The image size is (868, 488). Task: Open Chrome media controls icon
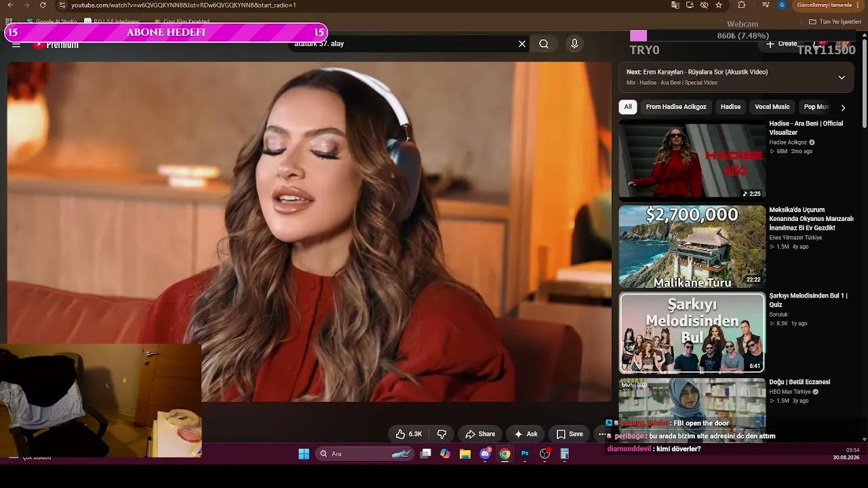coord(766,5)
